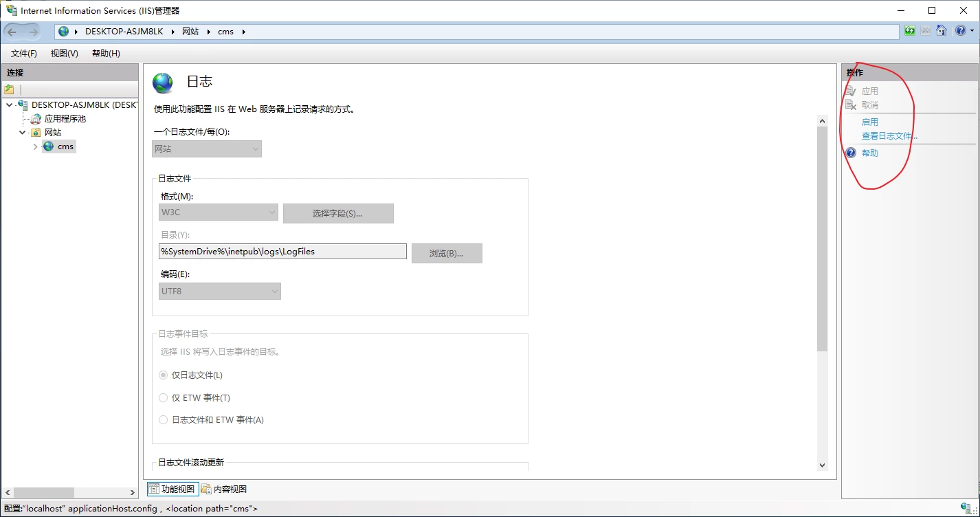Screen dimensions: 980x517
Task: Select the cms site in the tree
Action: click(65, 146)
